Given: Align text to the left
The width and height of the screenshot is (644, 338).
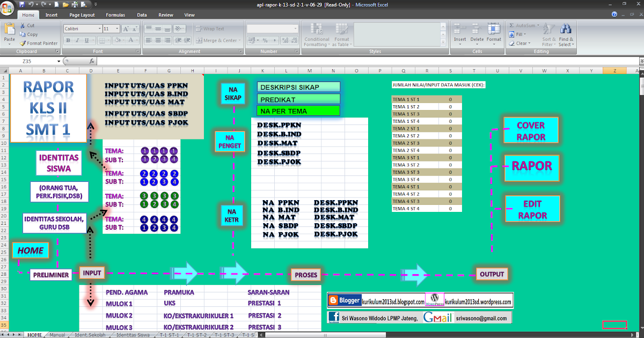Looking at the screenshot, I should coord(149,40).
